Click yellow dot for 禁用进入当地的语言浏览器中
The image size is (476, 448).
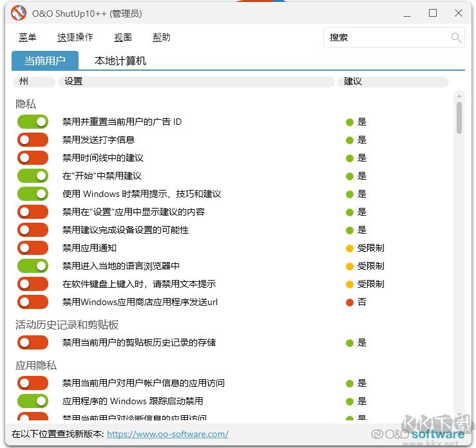click(x=349, y=266)
